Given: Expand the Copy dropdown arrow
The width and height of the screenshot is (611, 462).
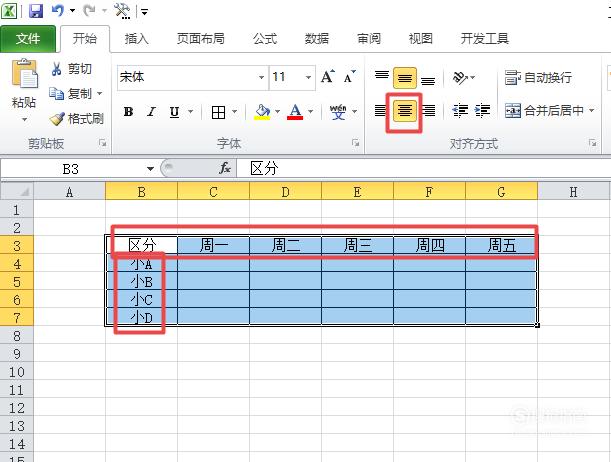Looking at the screenshot, I should pos(99,93).
